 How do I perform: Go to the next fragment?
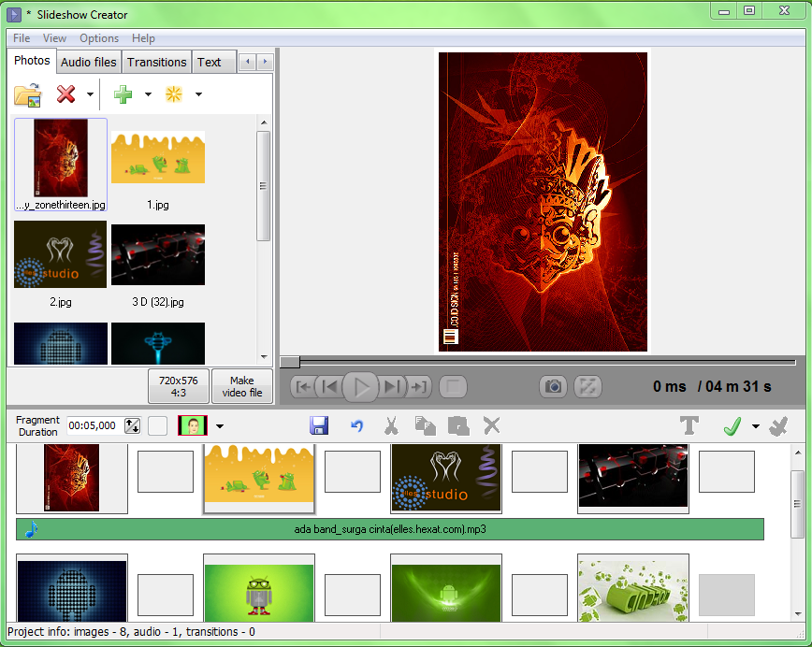point(391,387)
